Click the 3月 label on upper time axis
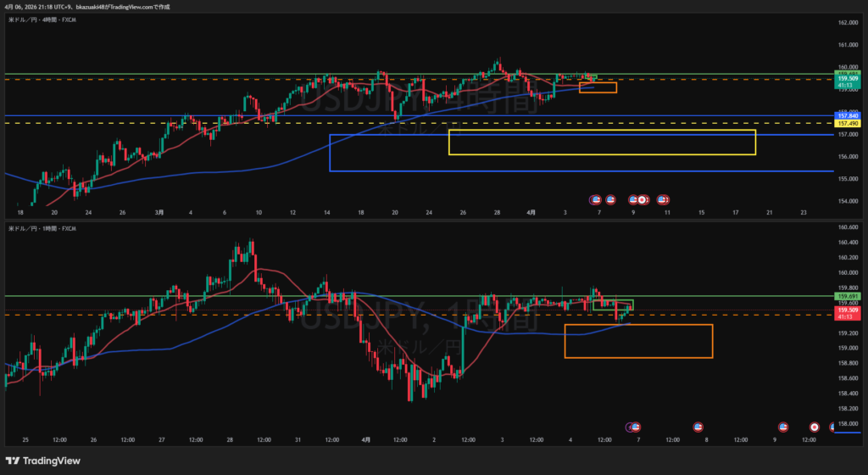The image size is (868, 475). [x=157, y=213]
